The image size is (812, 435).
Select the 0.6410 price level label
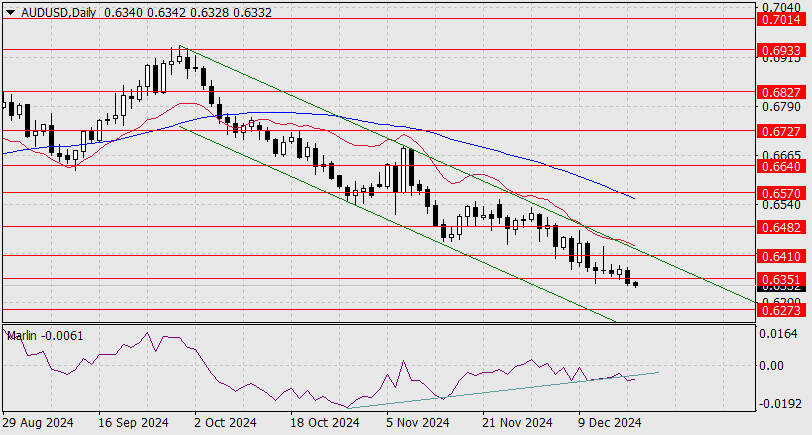(781, 256)
